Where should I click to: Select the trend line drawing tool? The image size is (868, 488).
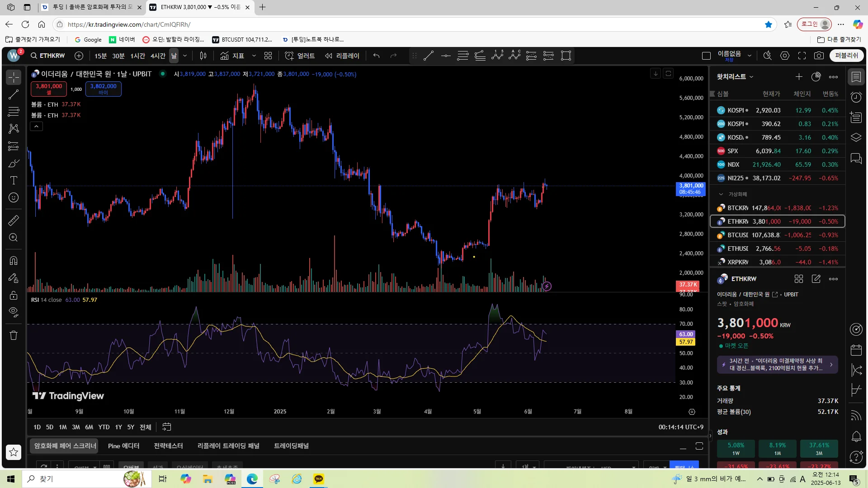(x=14, y=94)
